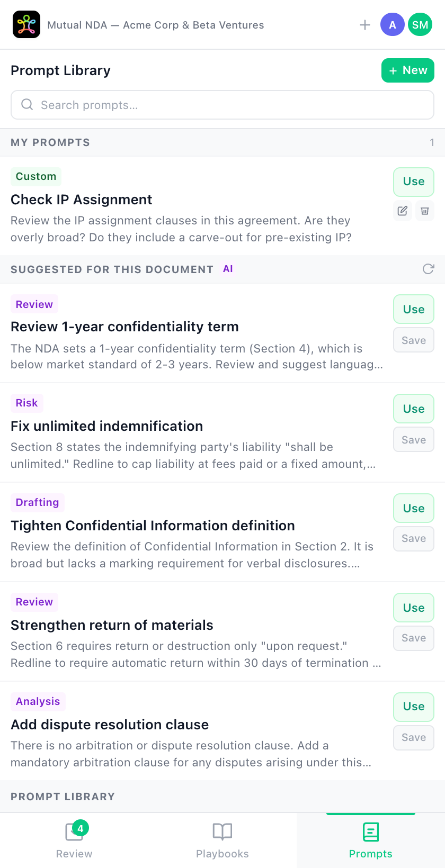Click the search magnifier icon
The height and width of the screenshot is (868, 445).
click(27, 105)
